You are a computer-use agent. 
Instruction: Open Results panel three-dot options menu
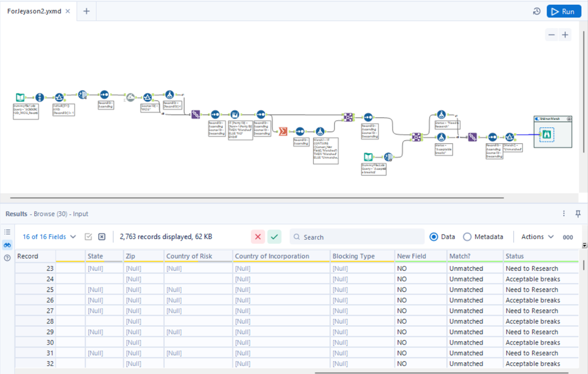564,213
